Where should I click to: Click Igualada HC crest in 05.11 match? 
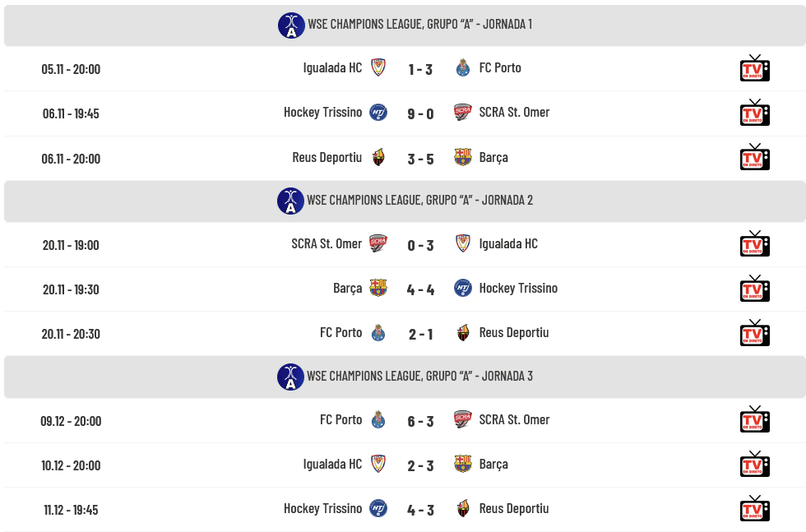pyautogui.click(x=378, y=68)
